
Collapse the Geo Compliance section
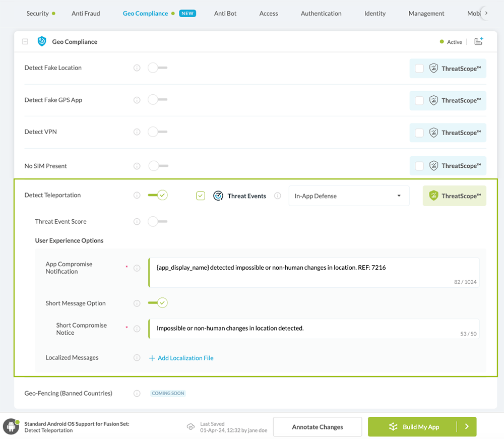coord(25,42)
